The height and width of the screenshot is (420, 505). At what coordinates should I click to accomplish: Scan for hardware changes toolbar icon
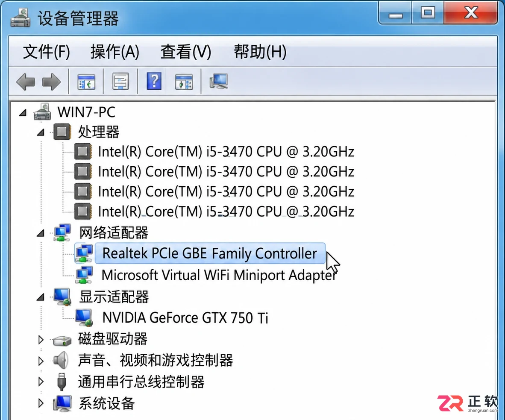[219, 81]
